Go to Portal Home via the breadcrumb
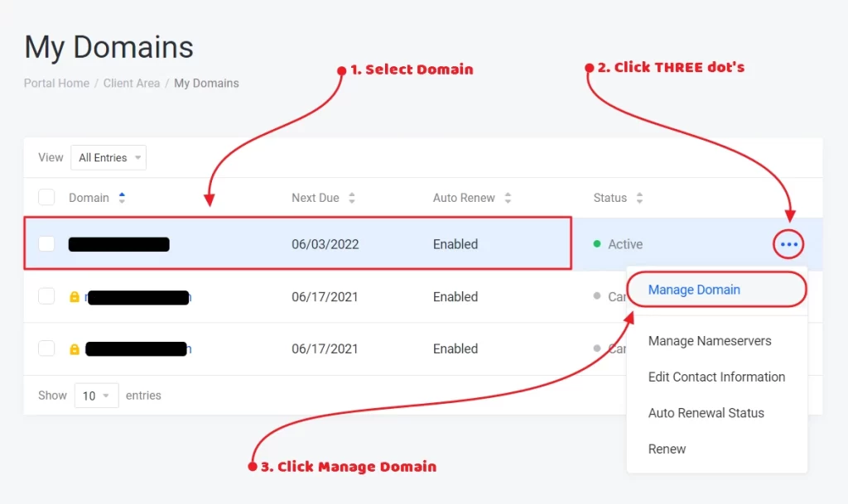Viewport: 848px width, 504px height. pyautogui.click(x=57, y=84)
